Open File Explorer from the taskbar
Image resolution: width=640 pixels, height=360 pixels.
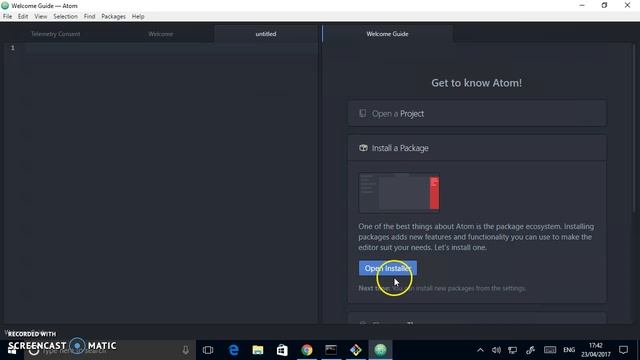click(258, 350)
